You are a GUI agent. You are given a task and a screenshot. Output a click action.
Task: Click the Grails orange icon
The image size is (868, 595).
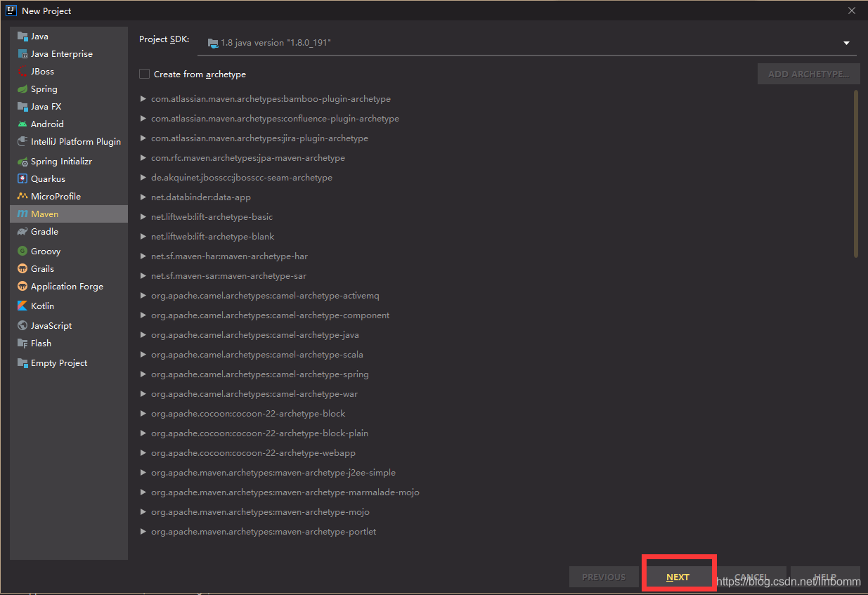click(x=22, y=268)
